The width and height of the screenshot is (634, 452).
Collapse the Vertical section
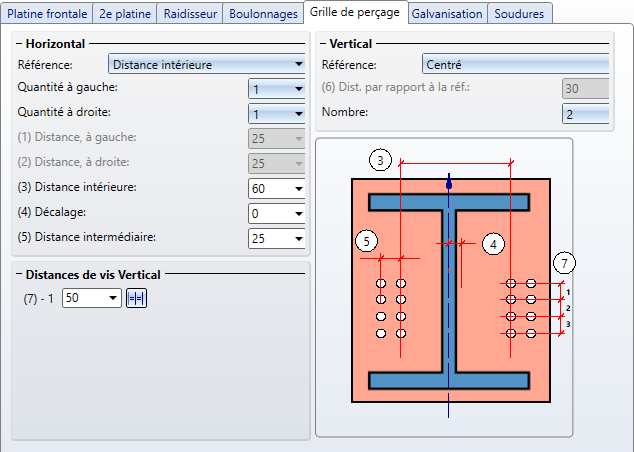point(322,44)
